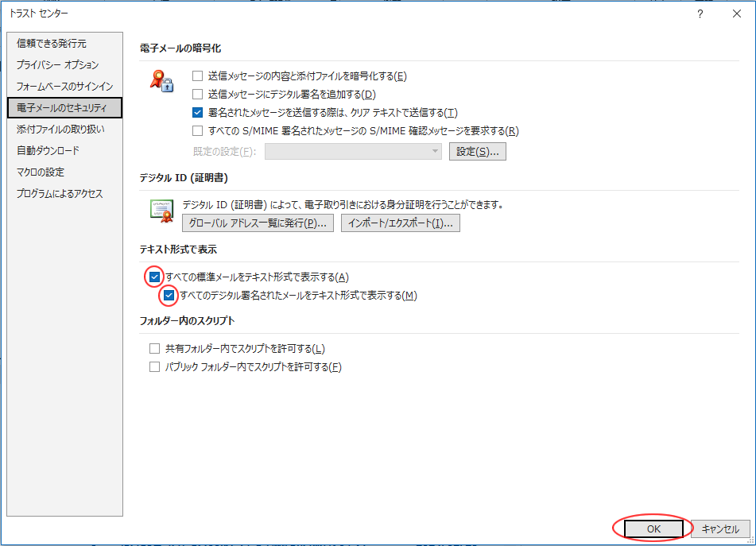Close the トラスト センター dialog
Image resolution: width=756 pixels, height=546 pixels.
click(x=737, y=14)
